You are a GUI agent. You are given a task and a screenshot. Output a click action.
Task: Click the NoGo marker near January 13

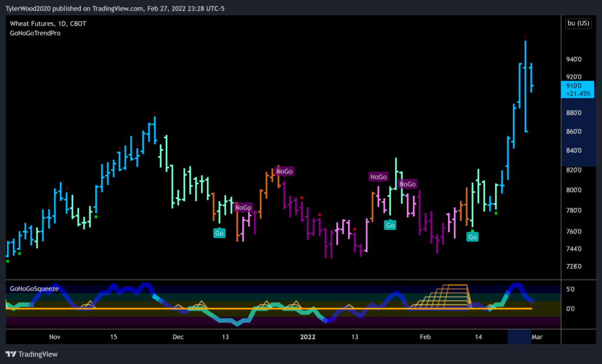[x=378, y=176]
